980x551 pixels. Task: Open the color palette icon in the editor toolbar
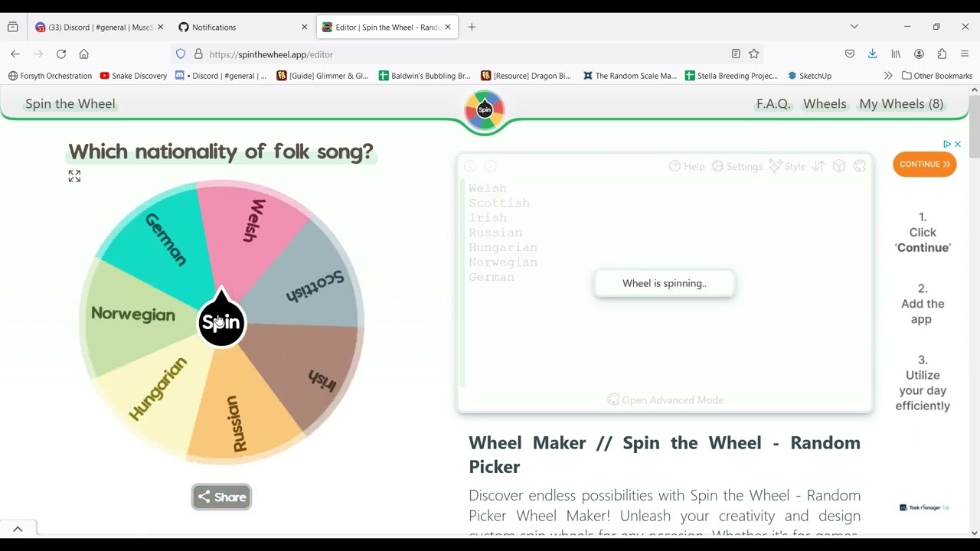point(860,166)
